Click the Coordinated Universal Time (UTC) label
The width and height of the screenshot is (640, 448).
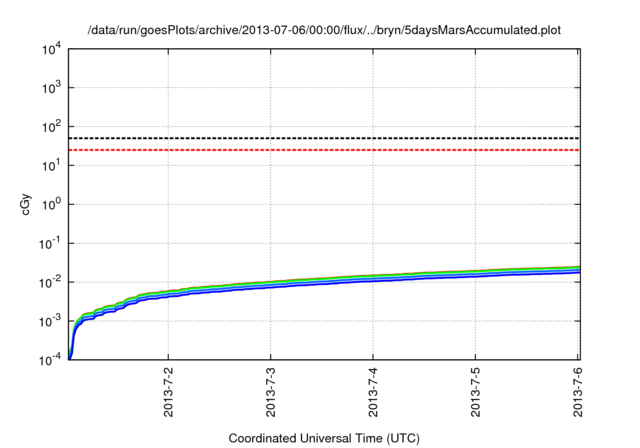point(324,438)
